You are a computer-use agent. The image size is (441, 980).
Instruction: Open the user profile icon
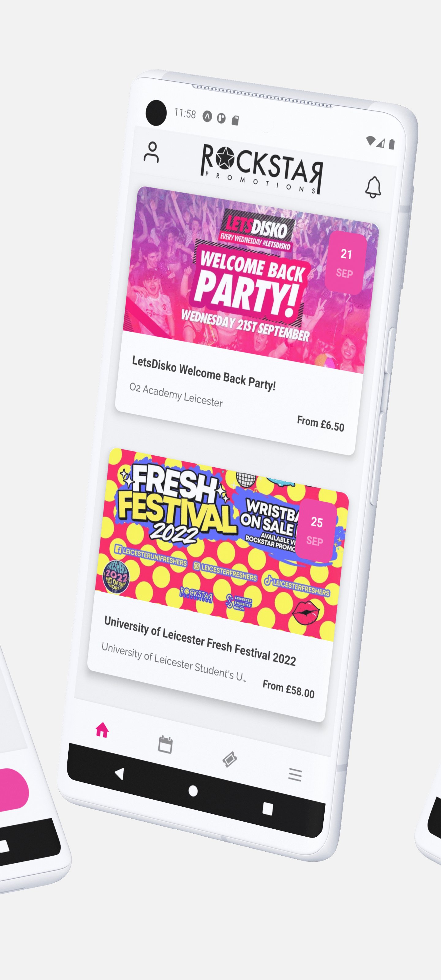coord(151,152)
